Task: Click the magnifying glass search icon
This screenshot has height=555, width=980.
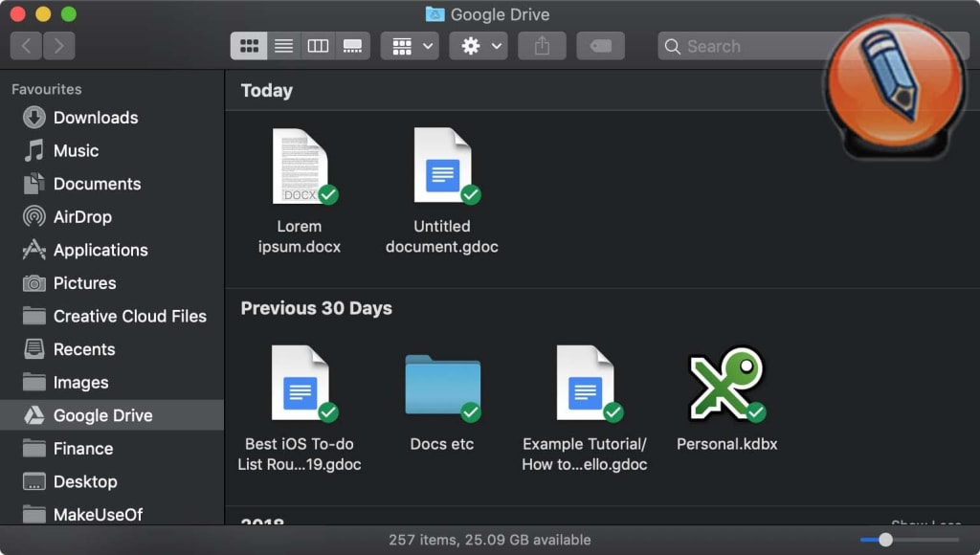Action: [673, 46]
